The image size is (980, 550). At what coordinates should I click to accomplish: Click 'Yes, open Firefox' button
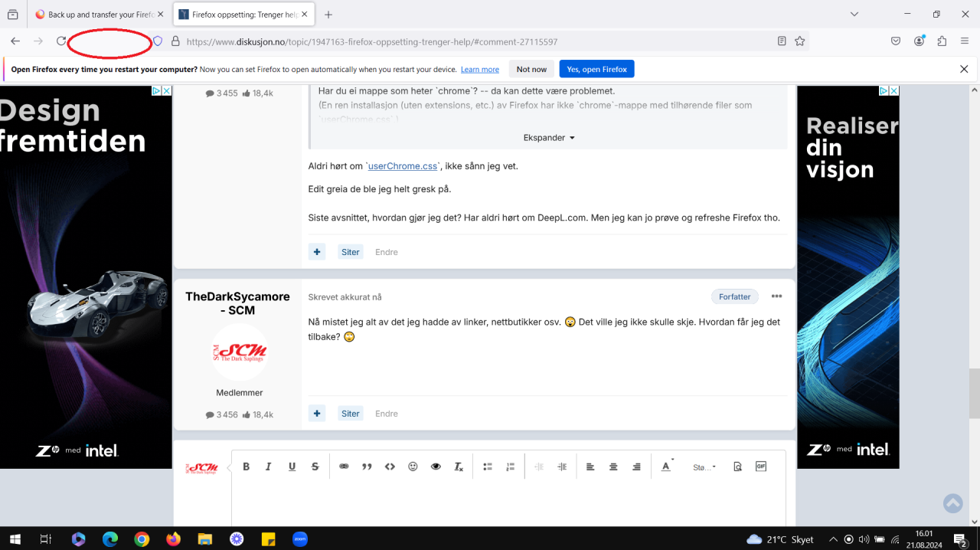596,69
